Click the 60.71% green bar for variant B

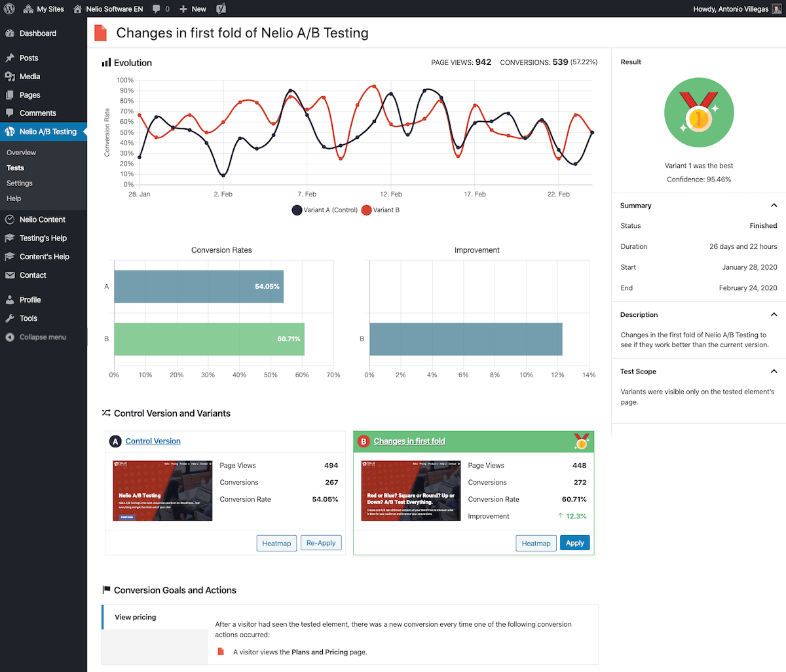209,339
